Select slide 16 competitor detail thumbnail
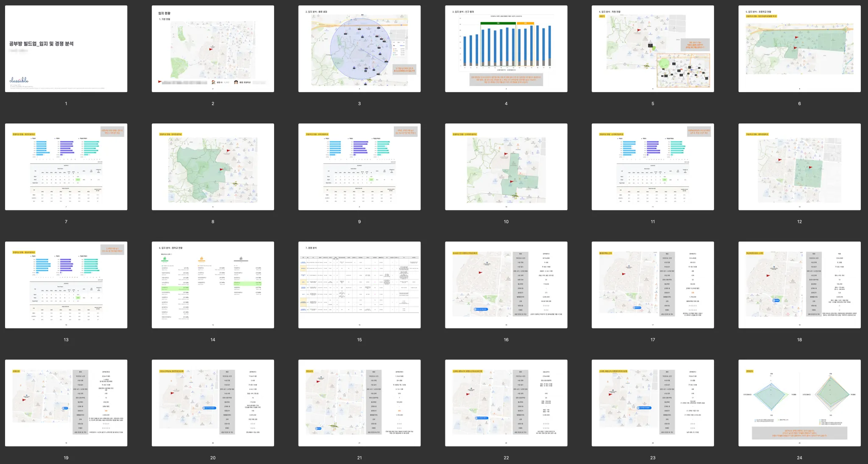 click(506, 285)
